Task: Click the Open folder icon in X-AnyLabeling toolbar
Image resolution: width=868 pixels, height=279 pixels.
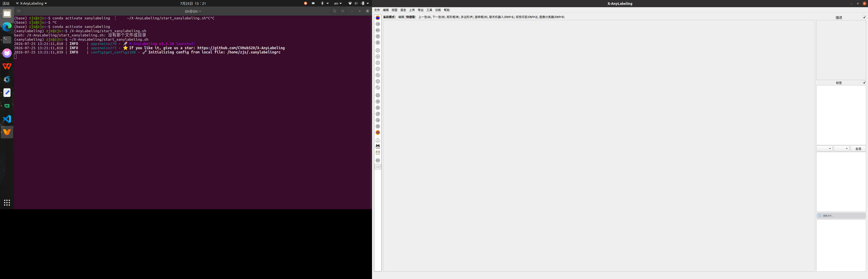Action: pos(378,18)
